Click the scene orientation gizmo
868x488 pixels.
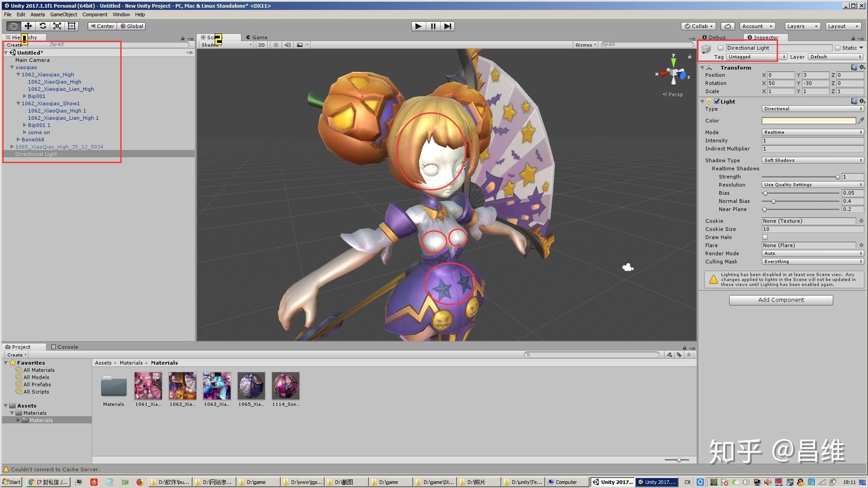[x=674, y=73]
